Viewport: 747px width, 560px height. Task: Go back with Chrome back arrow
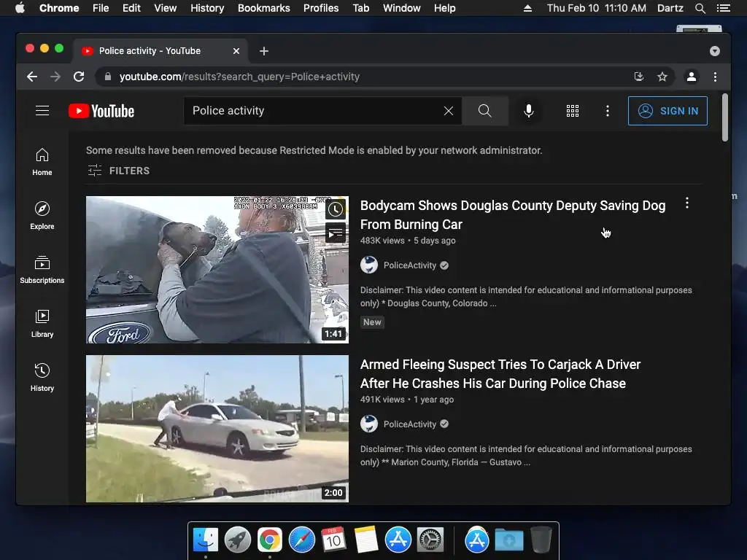point(32,77)
